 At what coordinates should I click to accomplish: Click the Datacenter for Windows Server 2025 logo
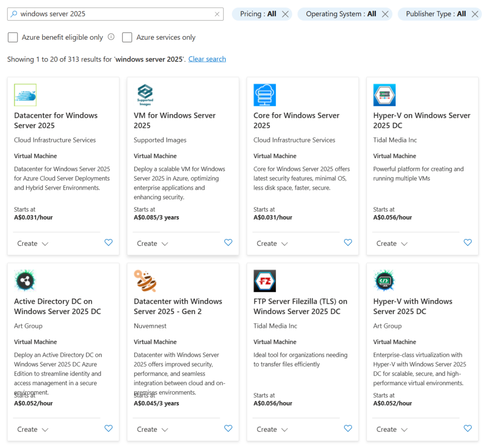[26, 95]
